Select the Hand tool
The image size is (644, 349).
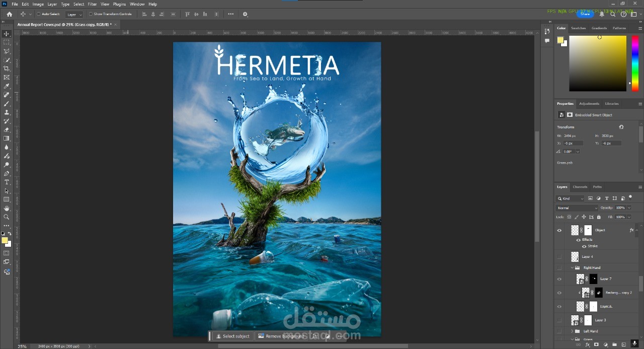click(x=7, y=208)
